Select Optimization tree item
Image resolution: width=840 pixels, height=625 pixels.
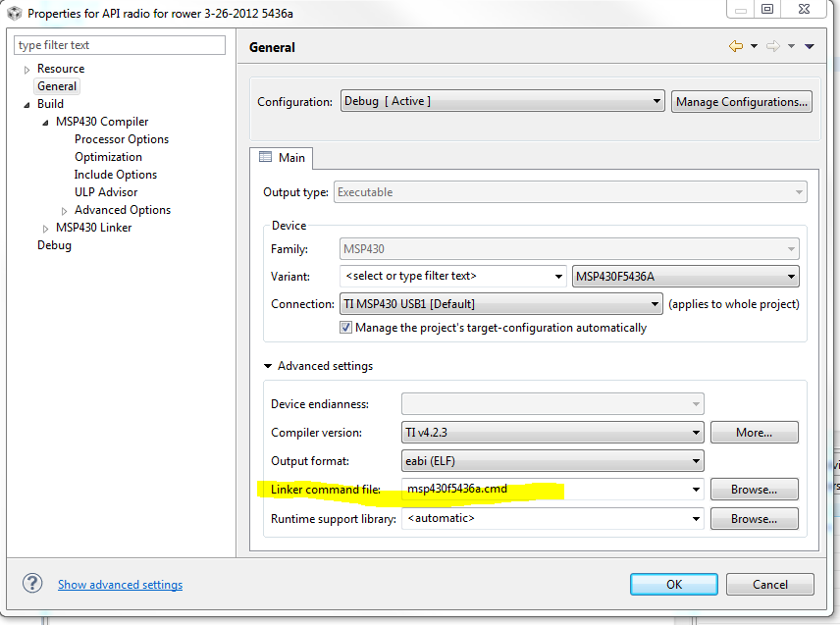point(108,157)
